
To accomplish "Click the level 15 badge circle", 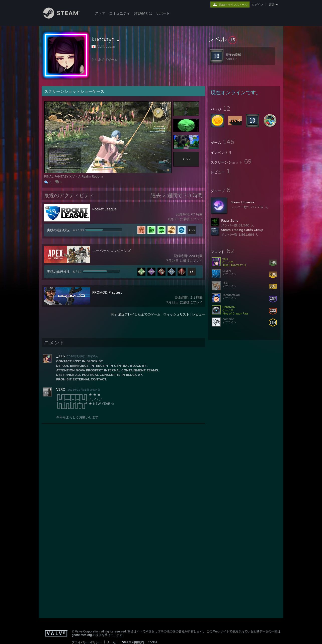I will click(232, 40).
